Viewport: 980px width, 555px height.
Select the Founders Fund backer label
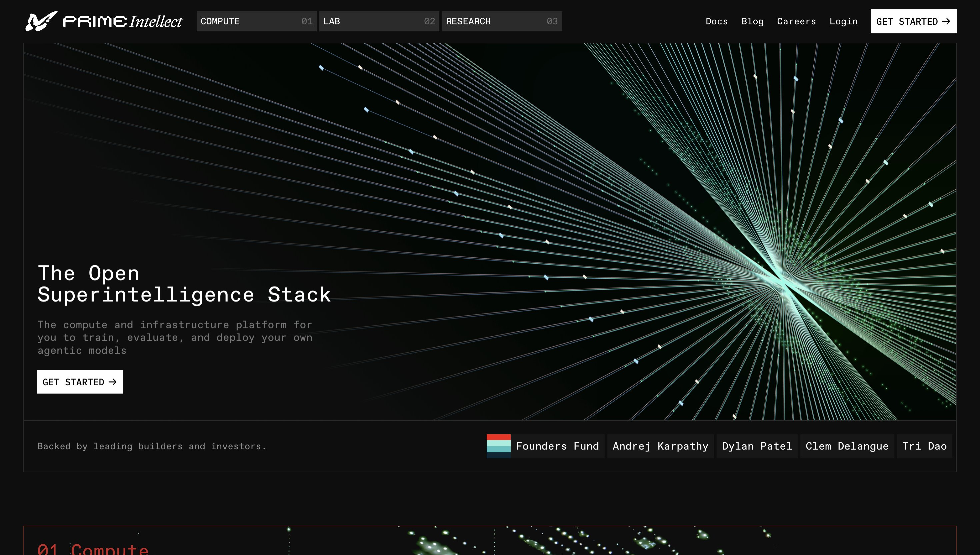click(557, 446)
